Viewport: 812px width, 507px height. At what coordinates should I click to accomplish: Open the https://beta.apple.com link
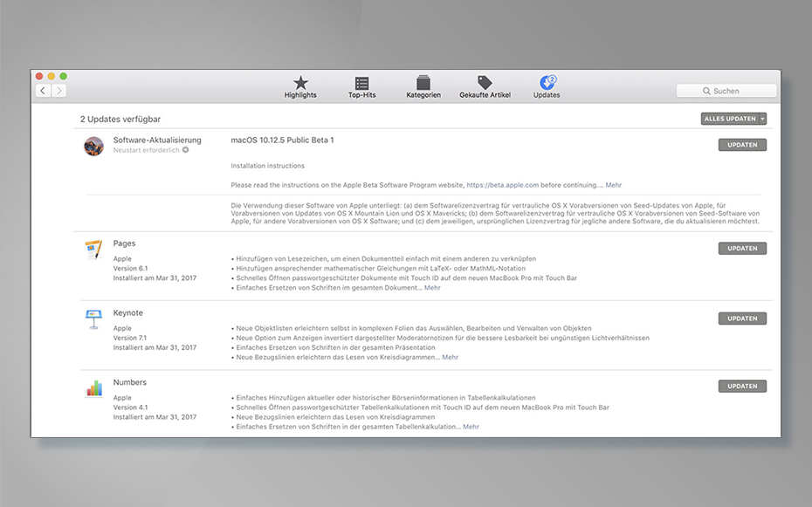click(x=502, y=185)
